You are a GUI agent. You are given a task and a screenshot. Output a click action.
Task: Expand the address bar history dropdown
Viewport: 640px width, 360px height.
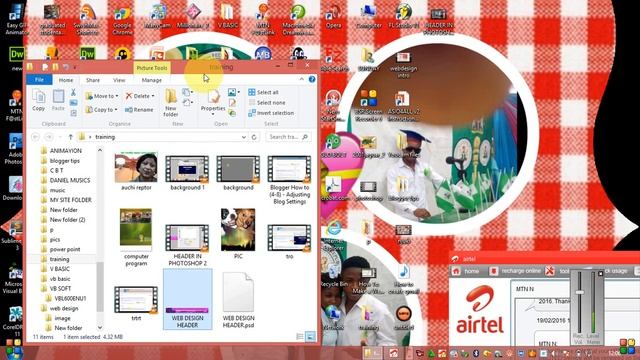pyautogui.click(x=244, y=137)
